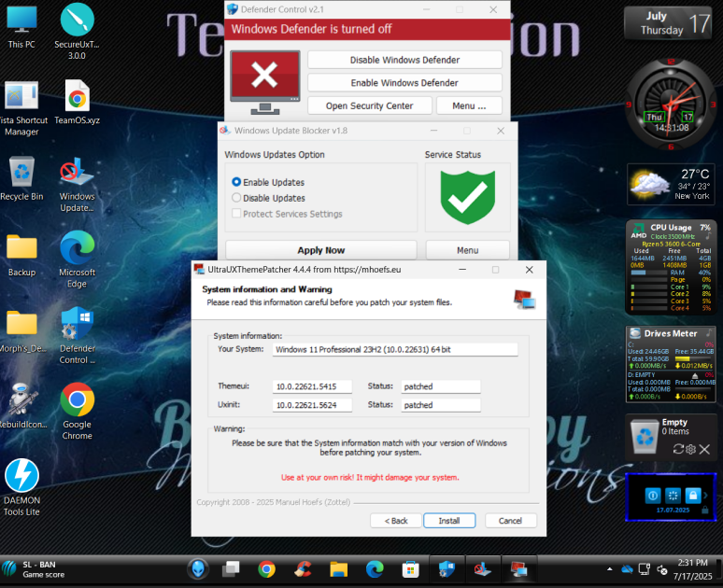Click the refresh icon in recycle bin gadget
Image resolution: width=723 pixels, height=588 pixels.
pyautogui.click(x=678, y=449)
